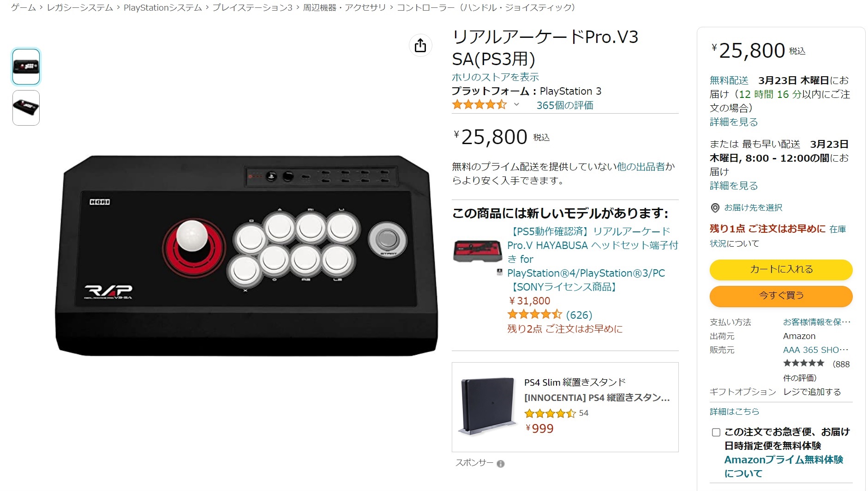Click the 今すぐ買う buy now button

tap(781, 296)
